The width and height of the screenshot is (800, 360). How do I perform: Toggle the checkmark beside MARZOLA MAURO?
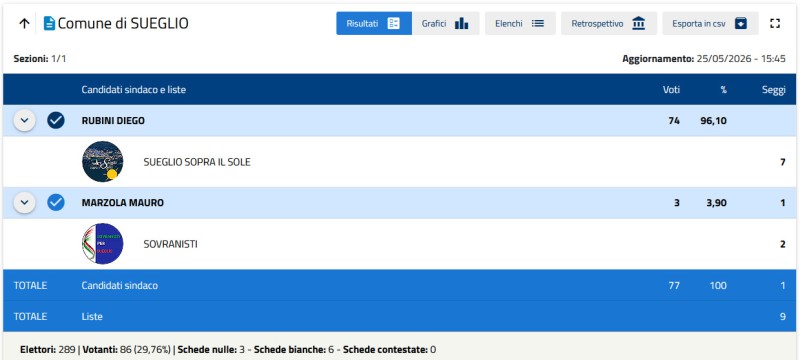coord(56,203)
